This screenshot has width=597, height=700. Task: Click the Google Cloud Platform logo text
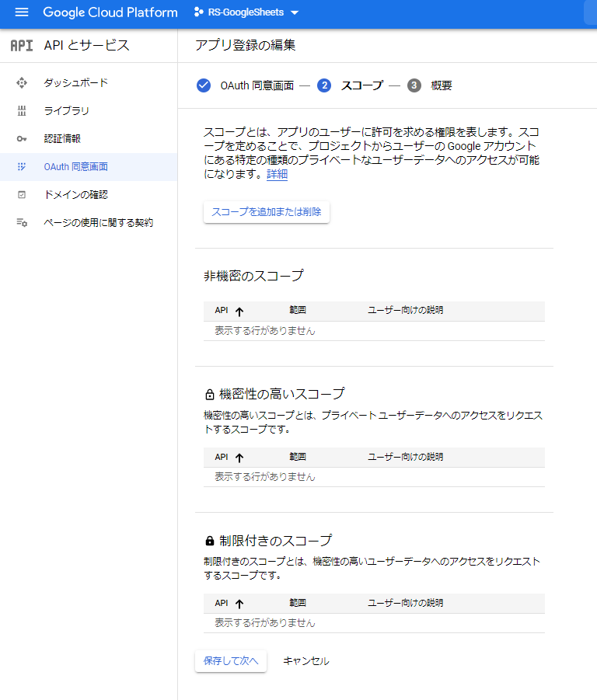click(x=110, y=12)
